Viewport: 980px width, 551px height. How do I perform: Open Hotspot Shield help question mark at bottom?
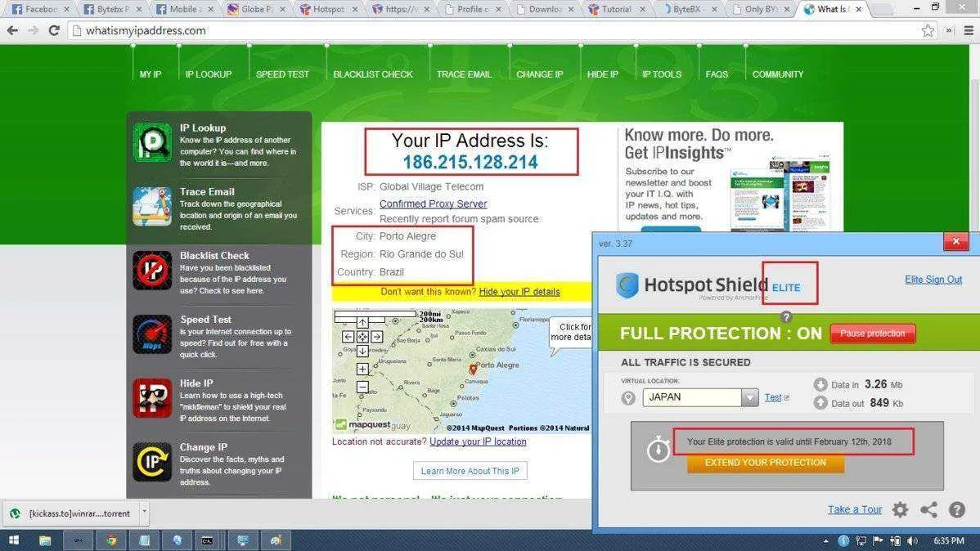point(957,510)
